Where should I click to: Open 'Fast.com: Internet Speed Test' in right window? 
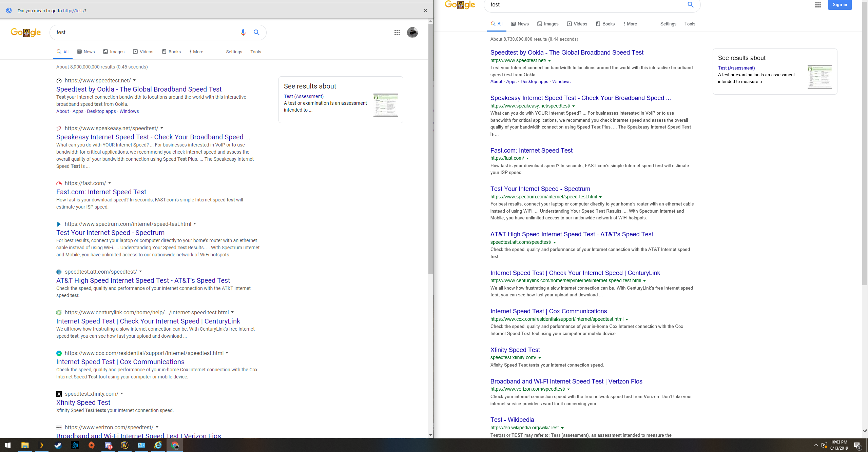tap(531, 150)
